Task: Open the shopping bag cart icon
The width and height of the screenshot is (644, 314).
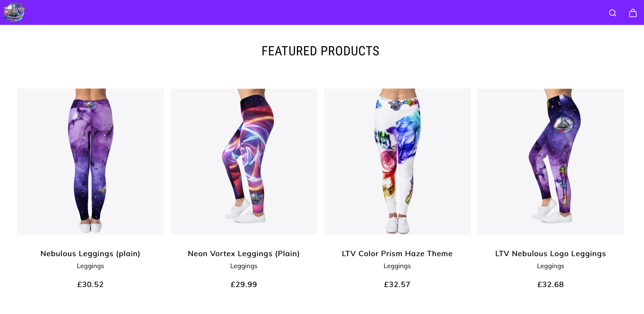Action: (x=633, y=13)
